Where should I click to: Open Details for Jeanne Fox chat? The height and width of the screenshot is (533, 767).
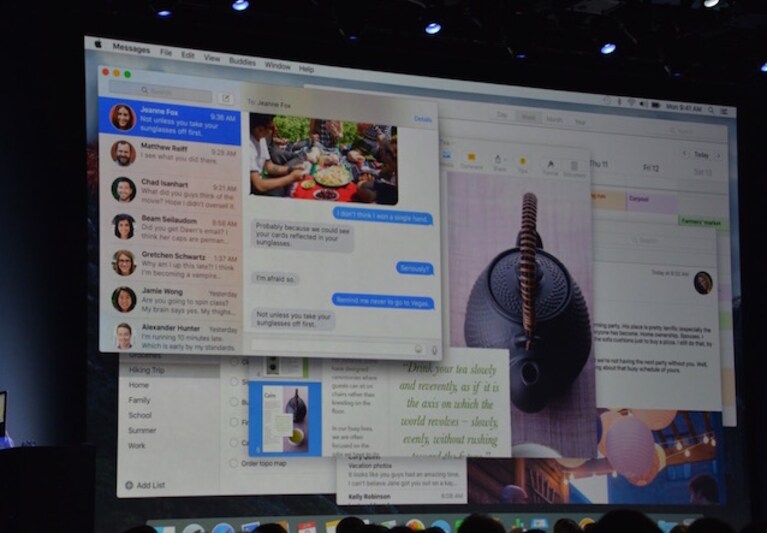click(423, 119)
